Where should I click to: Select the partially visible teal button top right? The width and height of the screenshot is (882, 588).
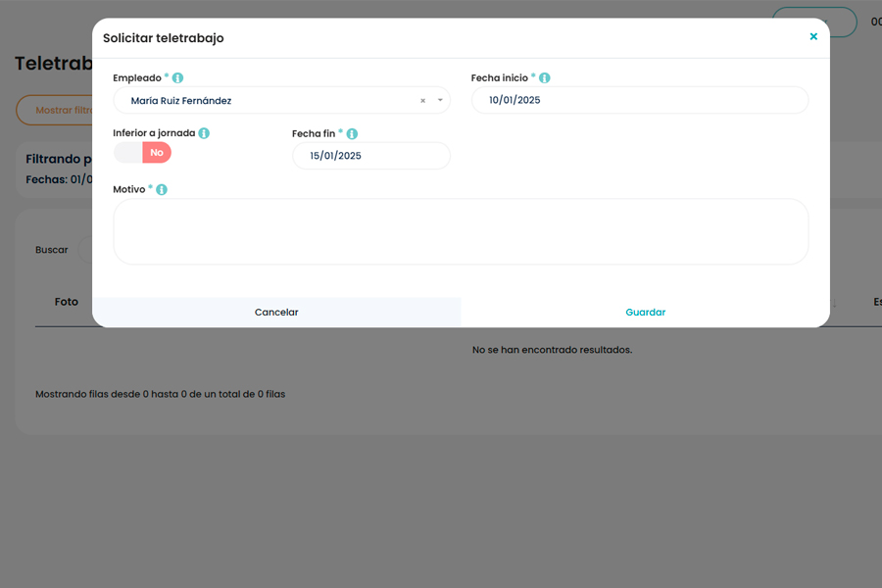click(x=813, y=21)
